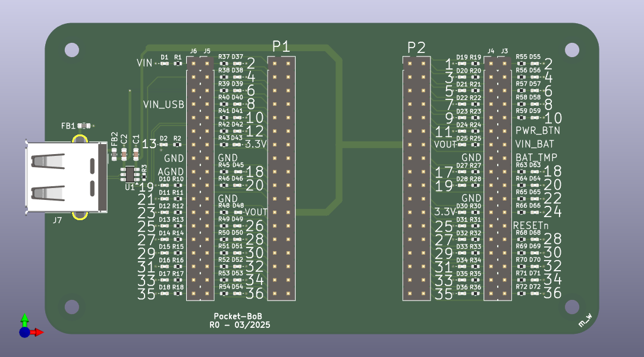Click the FB2 reference label
Image resolution: width=644 pixels, height=357 pixels.
(x=114, y=139)
